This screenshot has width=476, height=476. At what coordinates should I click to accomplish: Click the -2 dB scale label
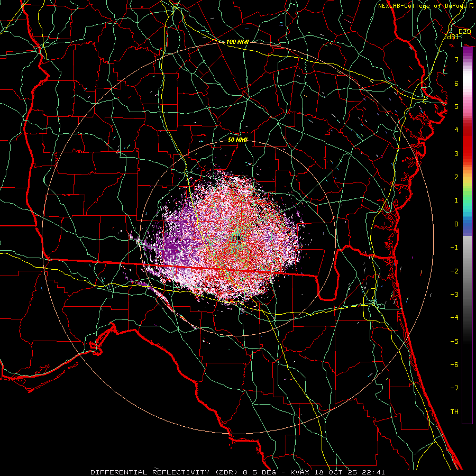[454, 271]
